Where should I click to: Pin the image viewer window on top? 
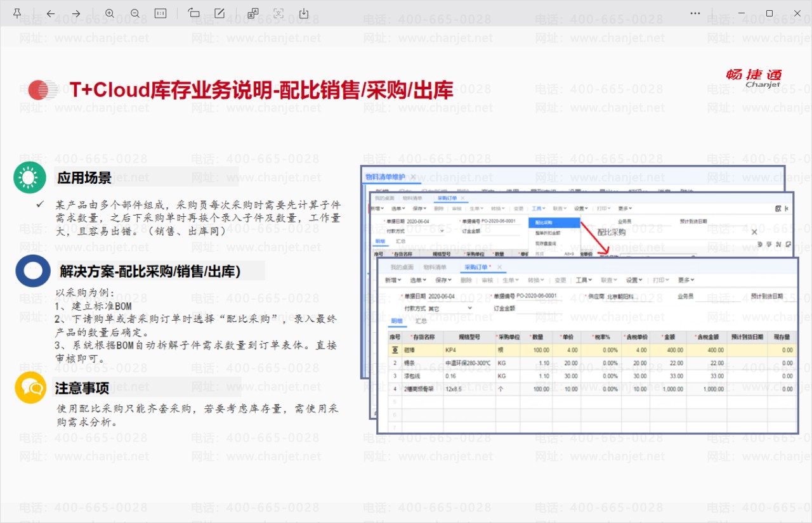(x=17, y=13)
